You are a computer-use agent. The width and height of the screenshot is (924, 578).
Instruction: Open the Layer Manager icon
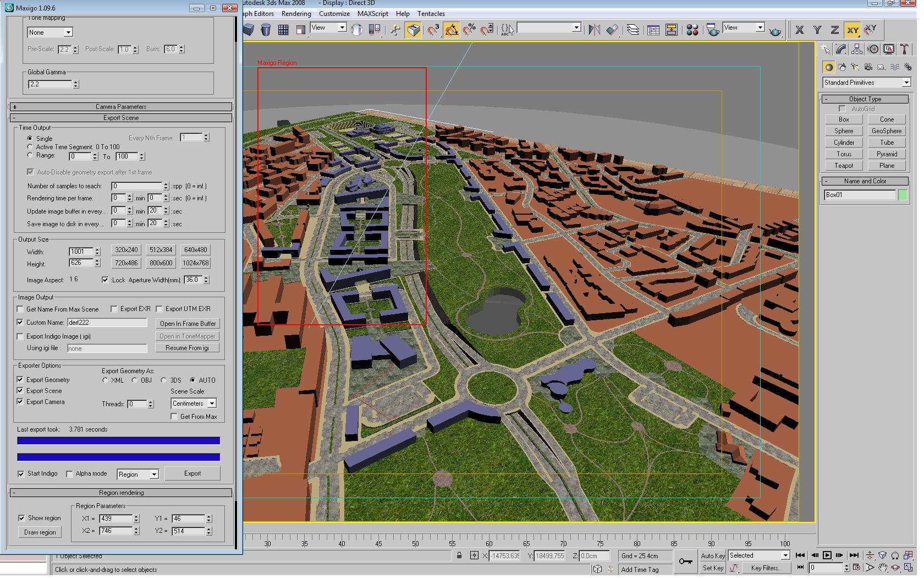click(x=633, y=30)
